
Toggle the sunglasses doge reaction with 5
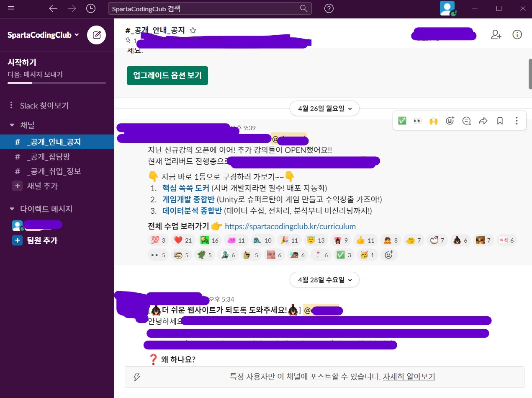click(251, 254)
